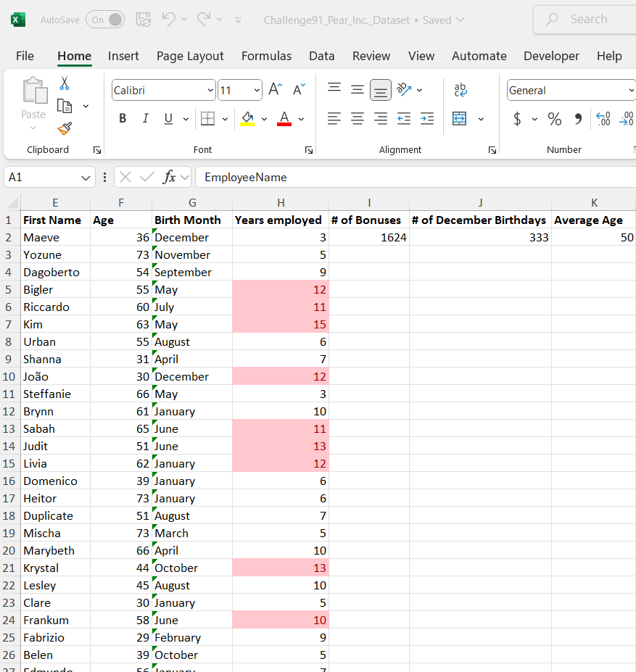
Task: Align text left
Action: tap(334, 118)
